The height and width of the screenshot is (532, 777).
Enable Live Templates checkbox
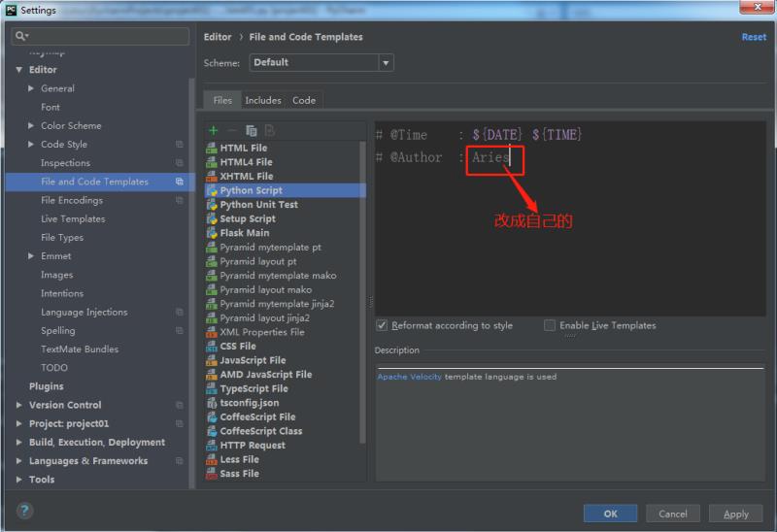pos(550,325)
